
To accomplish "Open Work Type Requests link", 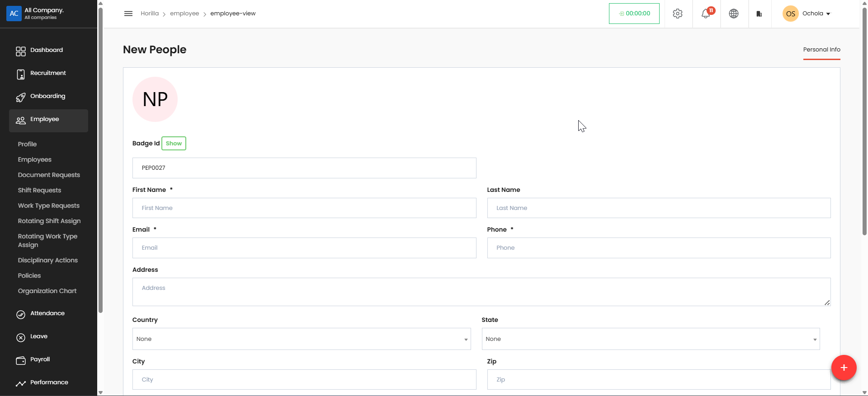I will tap(48, 205).
